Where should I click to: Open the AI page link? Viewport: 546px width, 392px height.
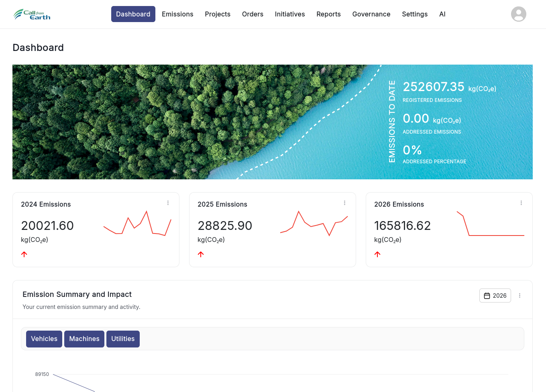pos(442,14)
